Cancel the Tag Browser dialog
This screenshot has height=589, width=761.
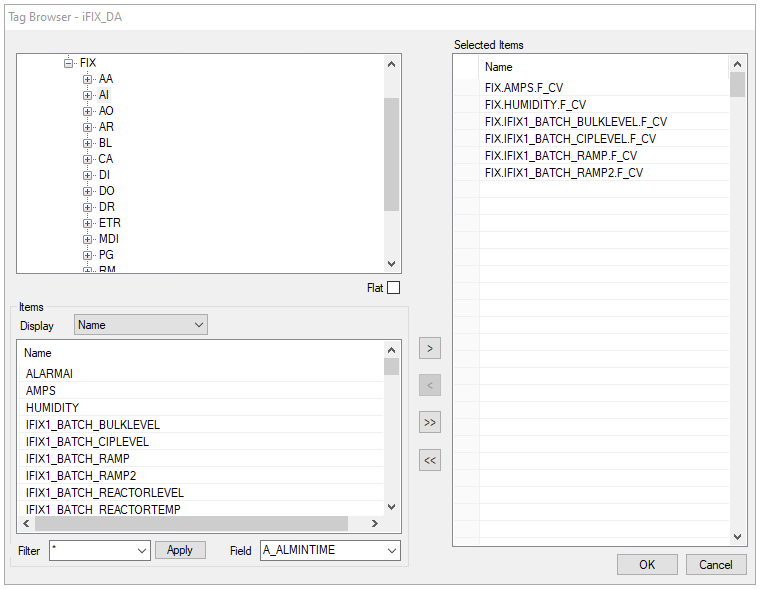(716, 565)
